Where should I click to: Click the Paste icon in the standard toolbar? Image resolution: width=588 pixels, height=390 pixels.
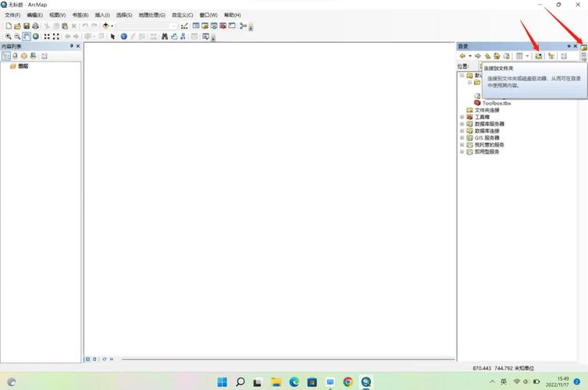point(65,26)
